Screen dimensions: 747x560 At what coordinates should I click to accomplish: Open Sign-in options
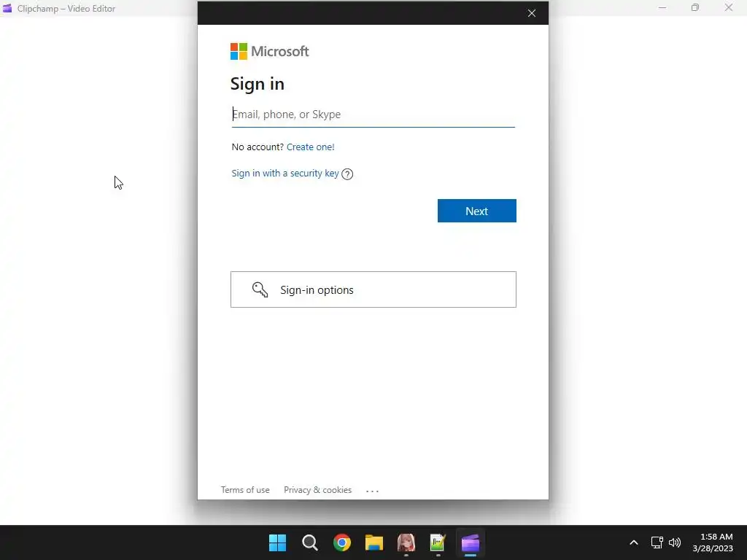coord(373,289)
